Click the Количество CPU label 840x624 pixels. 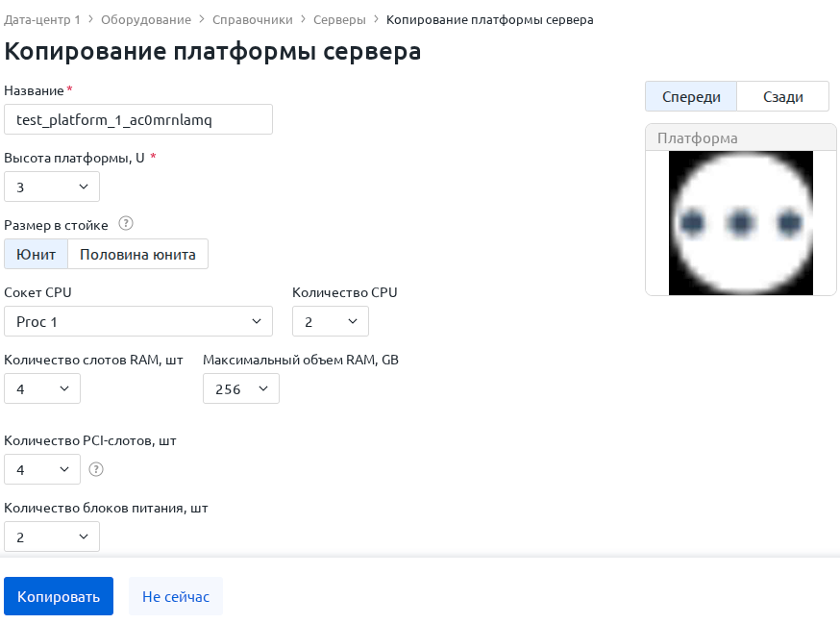click(x=344, y=292)
